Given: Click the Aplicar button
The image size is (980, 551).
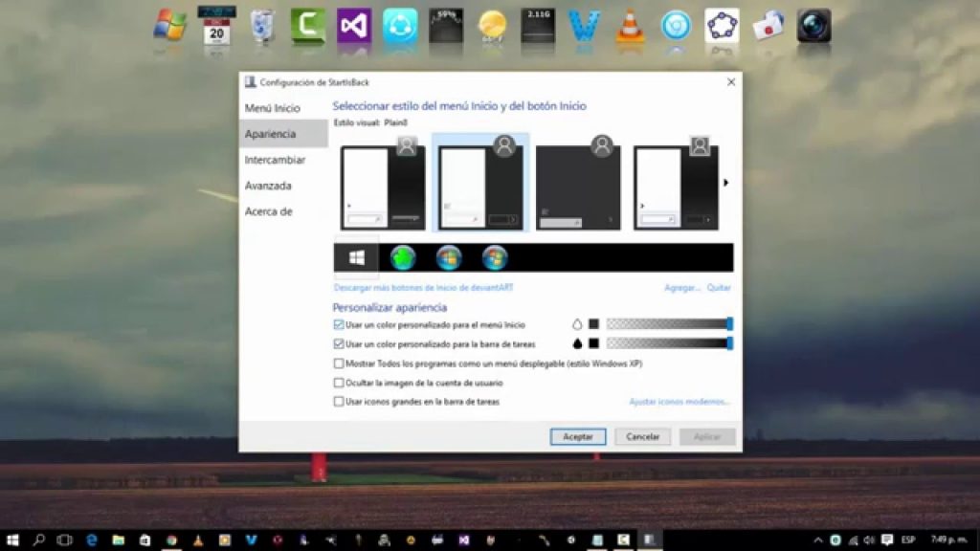Looking at the screenshot, I should pyautogui.click(x=707, y=436).
